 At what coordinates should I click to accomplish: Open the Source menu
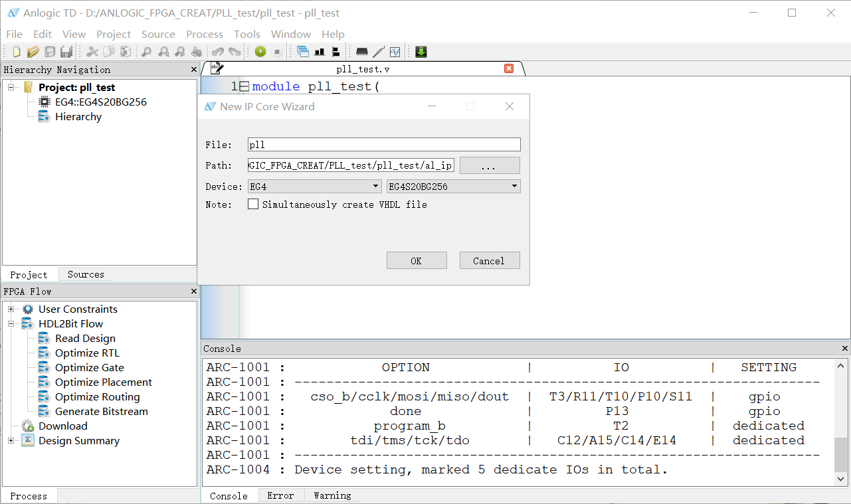tap(158, 35)
